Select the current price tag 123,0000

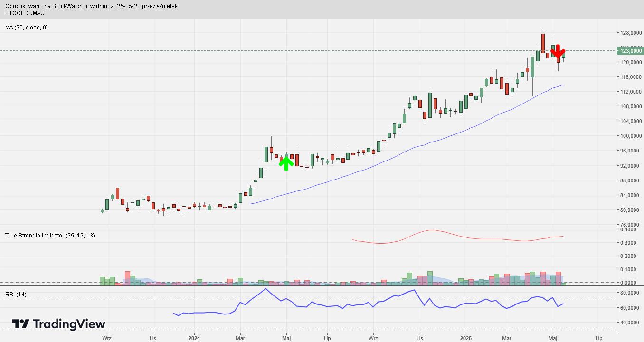pos(631,51)
